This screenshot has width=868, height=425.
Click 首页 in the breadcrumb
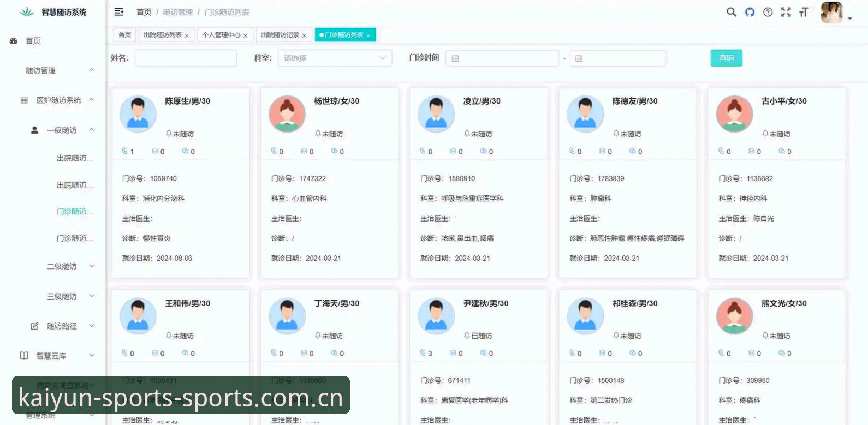pyautogui.click(x=144, y=12)
